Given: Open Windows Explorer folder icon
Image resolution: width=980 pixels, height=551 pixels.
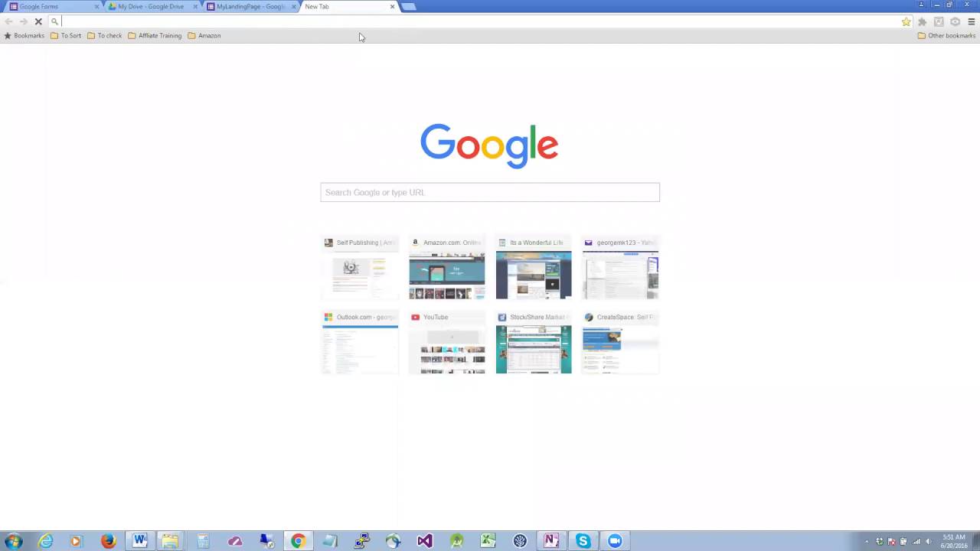Looking at the screenshot, I should [x=170, y=541].
